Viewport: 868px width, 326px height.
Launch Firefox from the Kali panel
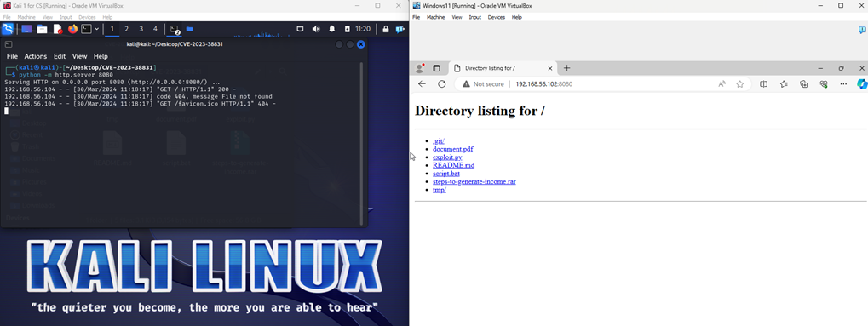pyautogui.click(x=72, y=29)
